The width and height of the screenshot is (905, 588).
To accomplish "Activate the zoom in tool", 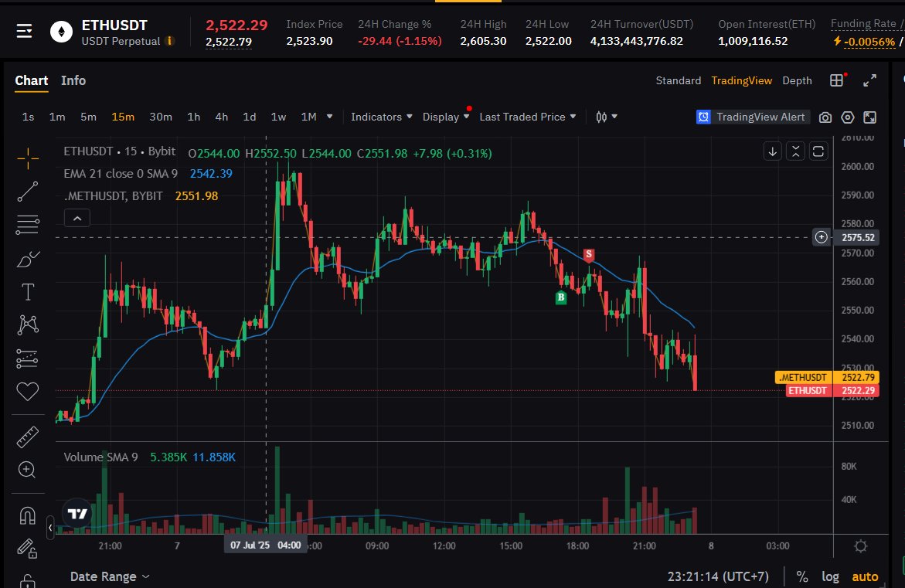I will tap(27, 470).
